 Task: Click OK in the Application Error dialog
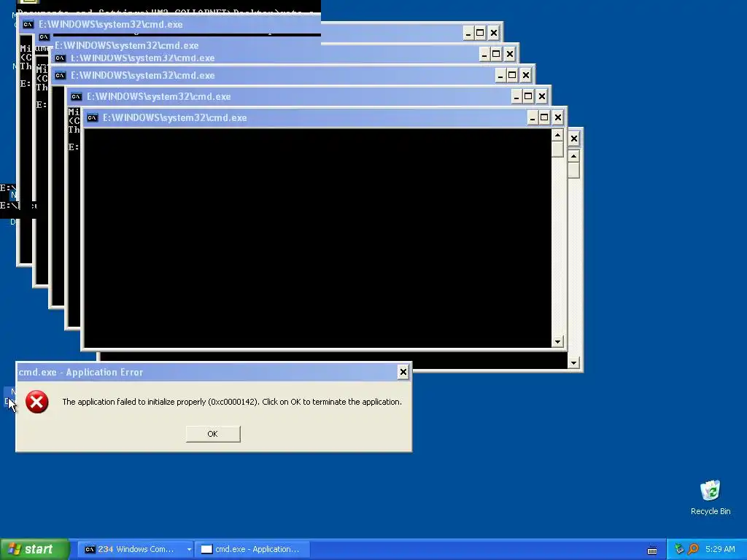tap(213, 434)
